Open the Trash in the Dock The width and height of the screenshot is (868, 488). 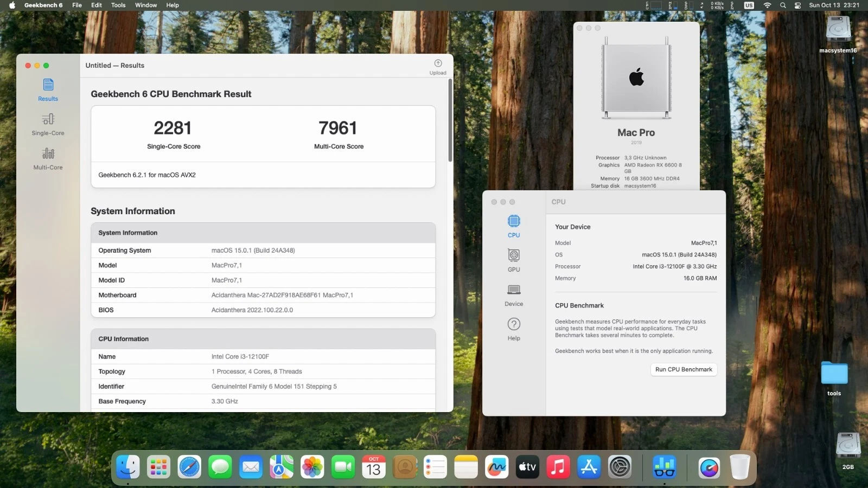pos(739,466)
